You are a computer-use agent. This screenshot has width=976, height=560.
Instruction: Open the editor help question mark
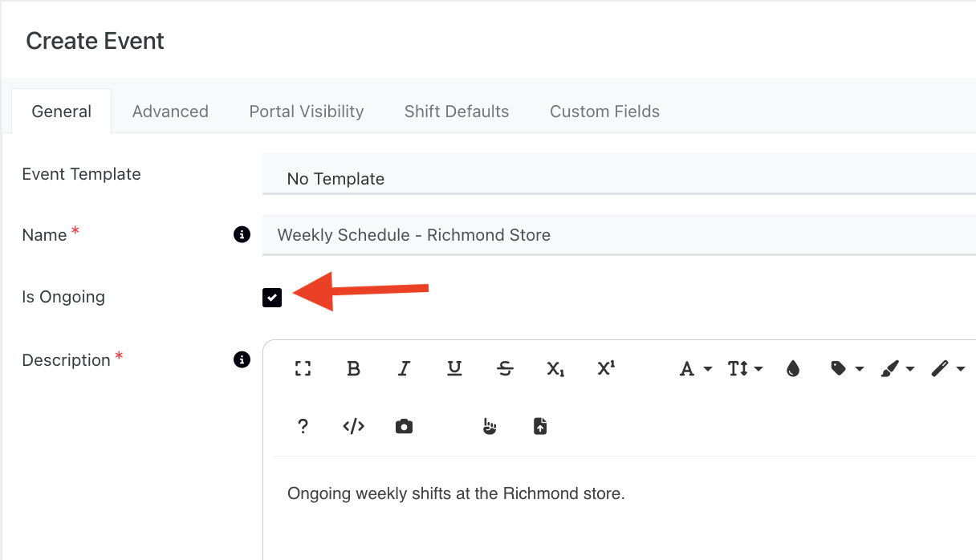point(303,426)
